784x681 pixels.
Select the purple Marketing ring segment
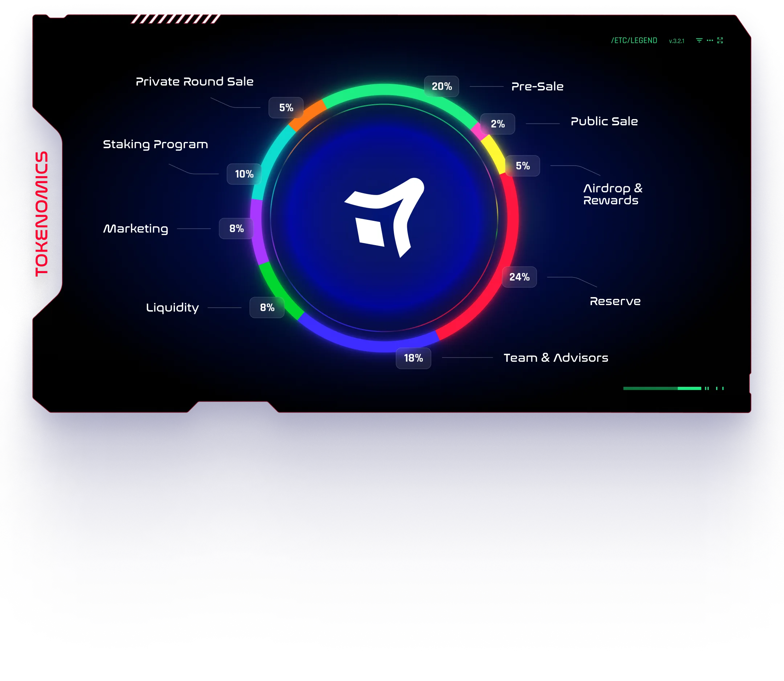(x=256, y=232)
